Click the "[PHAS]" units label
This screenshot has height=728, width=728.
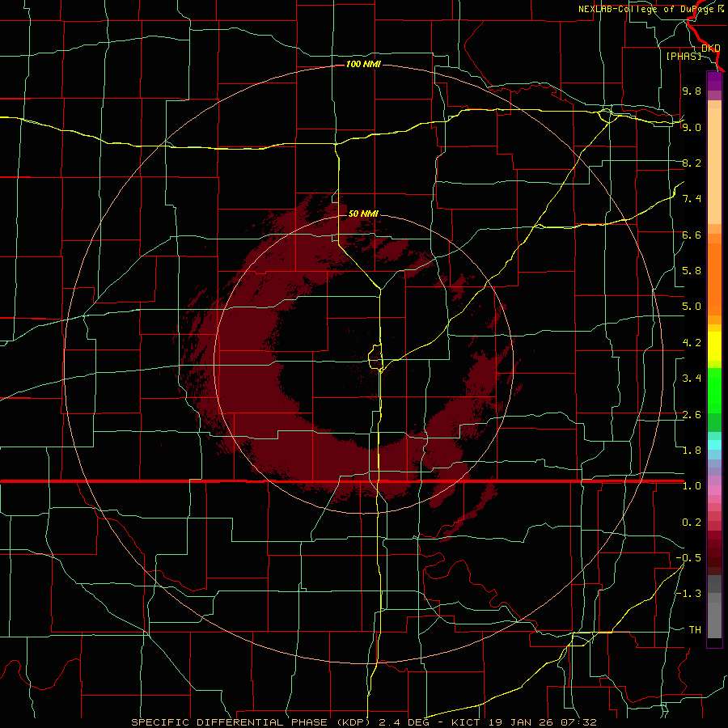coord(684,57)
